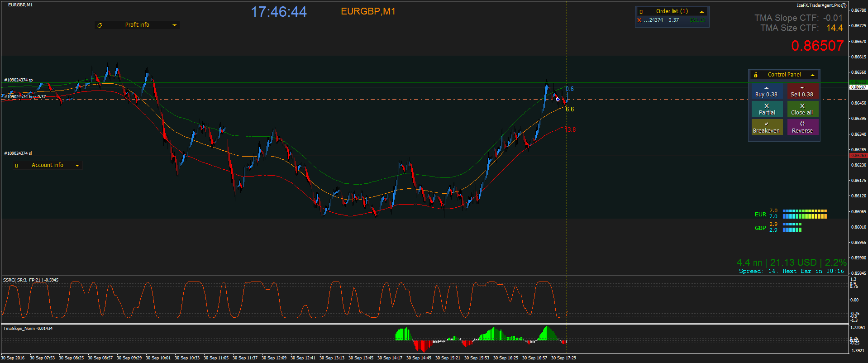Select the ...24374 order number in Order list

(x=653, y=20)
